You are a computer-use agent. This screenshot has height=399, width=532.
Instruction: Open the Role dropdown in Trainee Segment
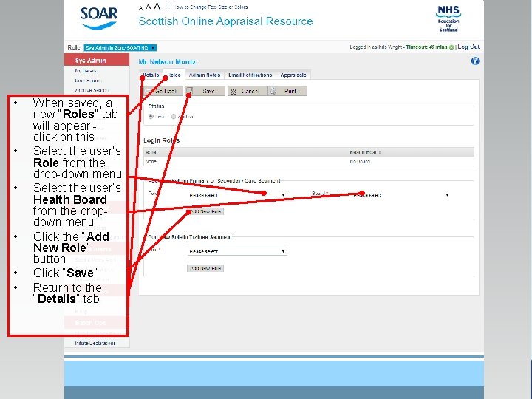pos(237,251)
